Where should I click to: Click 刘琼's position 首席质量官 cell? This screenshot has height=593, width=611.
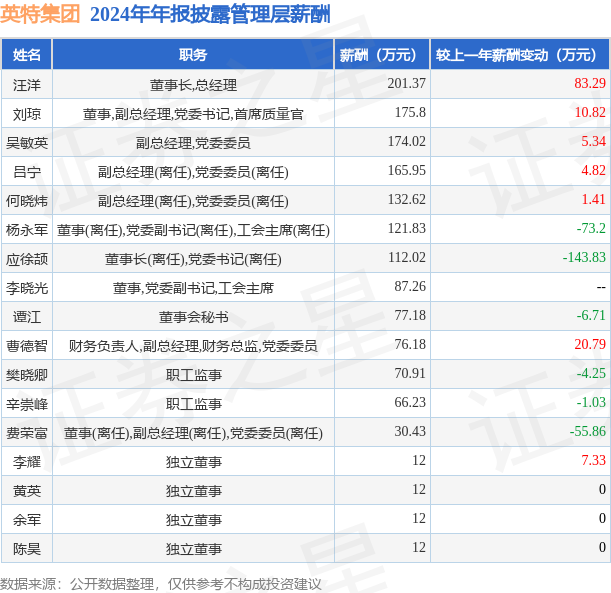(x=193, y=114)
